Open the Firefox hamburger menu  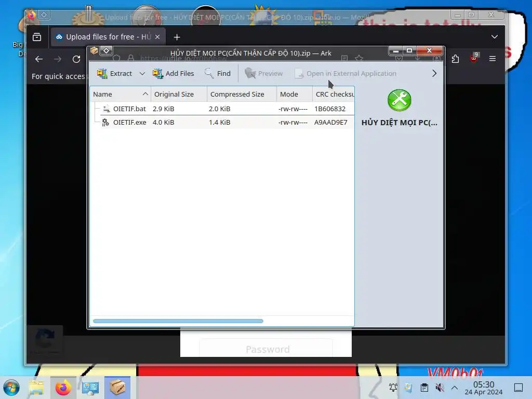click(493, 59)
